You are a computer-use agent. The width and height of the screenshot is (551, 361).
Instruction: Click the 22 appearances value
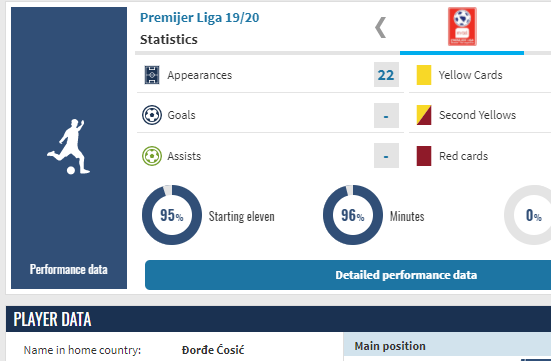(386, 75)
